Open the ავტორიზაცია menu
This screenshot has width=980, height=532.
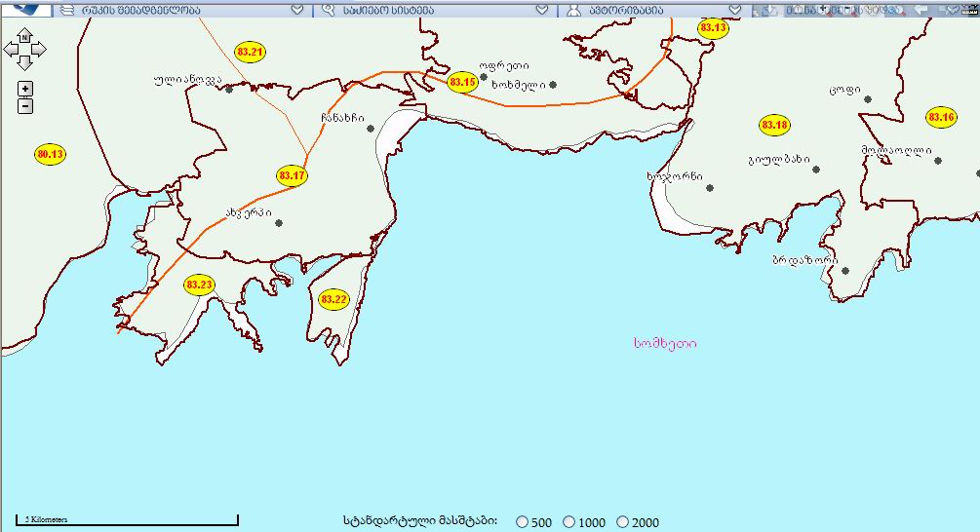coord(626,10)
